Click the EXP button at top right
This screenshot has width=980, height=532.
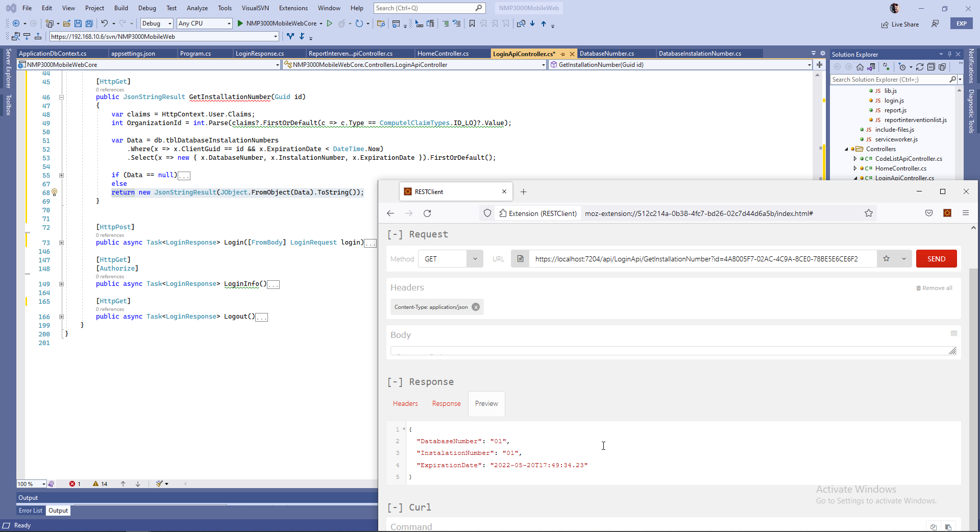[962, 23]
